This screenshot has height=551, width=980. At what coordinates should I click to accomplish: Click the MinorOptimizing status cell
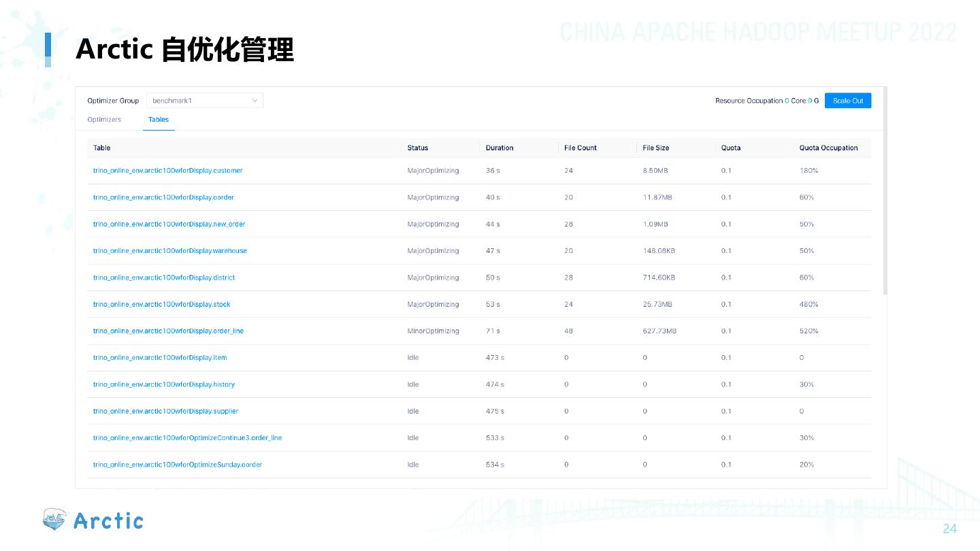point(434,331)
